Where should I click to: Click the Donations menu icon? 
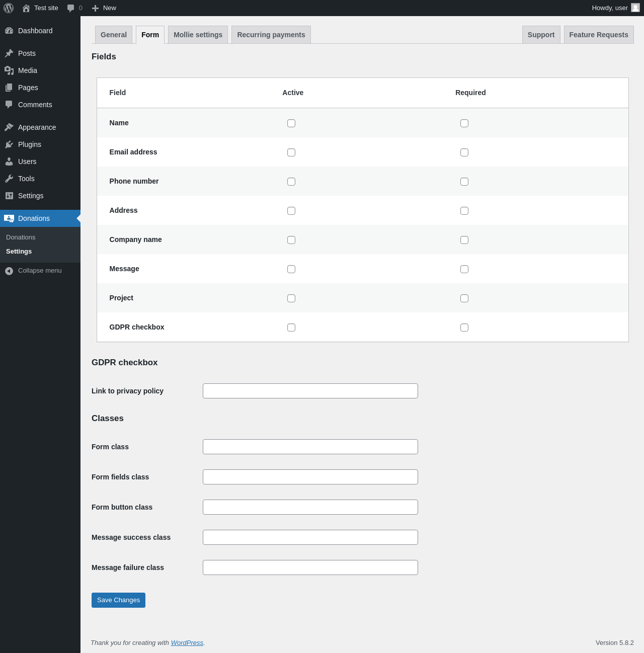coord(9,218)
